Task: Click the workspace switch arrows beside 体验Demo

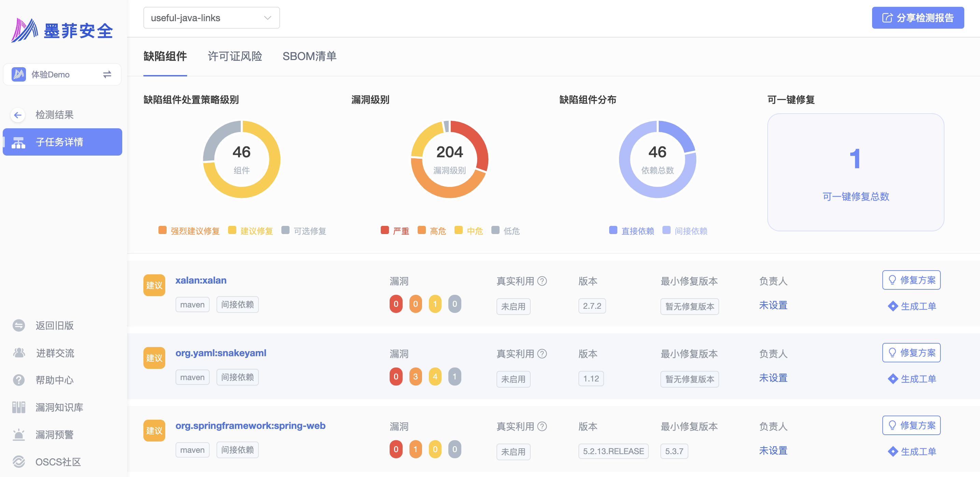Action: click(x=107, y=74)
